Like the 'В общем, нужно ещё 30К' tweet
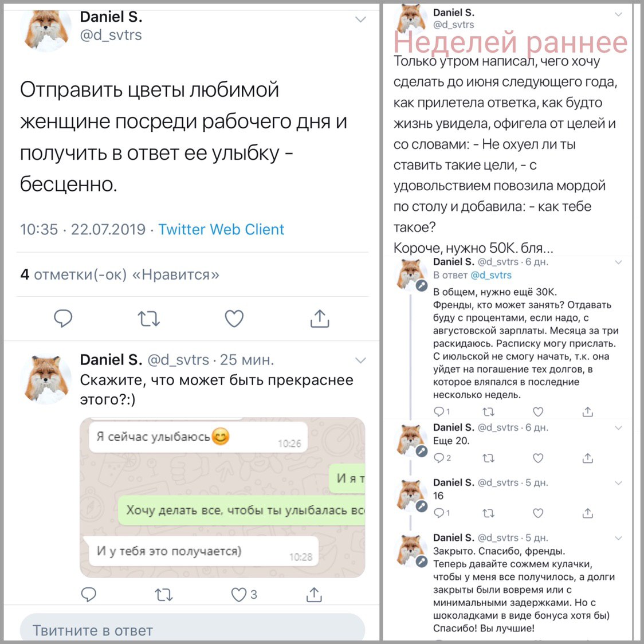Screen dimensions: 644x644 [x=538, y=411]
